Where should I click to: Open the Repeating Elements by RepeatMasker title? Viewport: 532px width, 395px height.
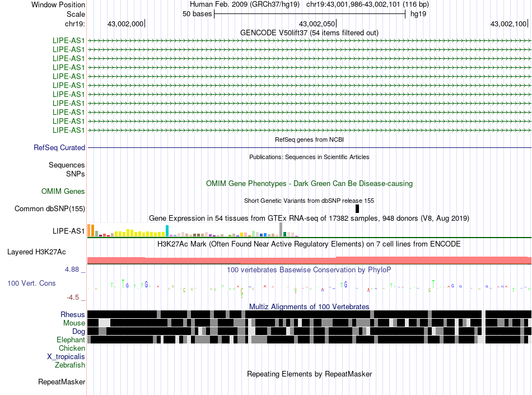(x=310, y=374)
